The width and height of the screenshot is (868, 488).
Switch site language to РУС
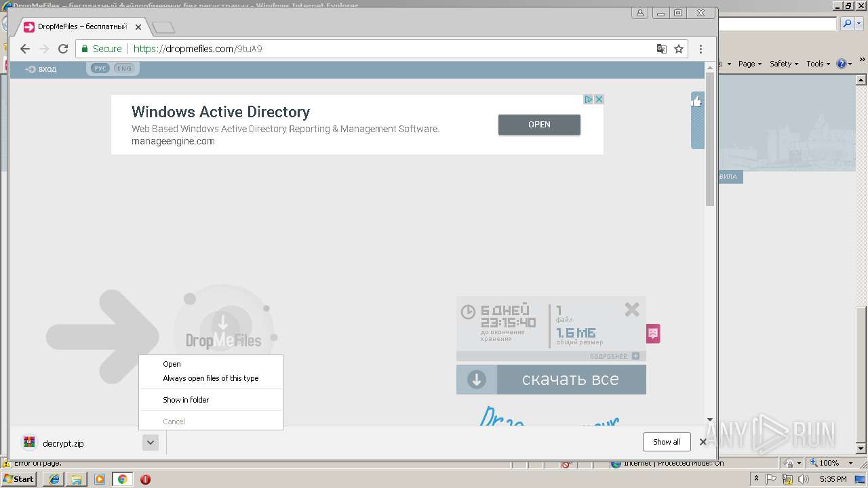coord(100,68)
